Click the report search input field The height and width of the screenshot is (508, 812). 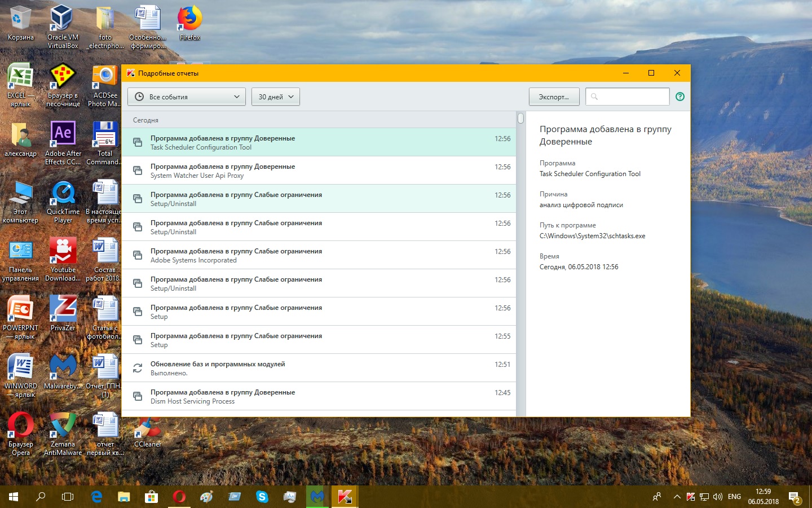631,97
